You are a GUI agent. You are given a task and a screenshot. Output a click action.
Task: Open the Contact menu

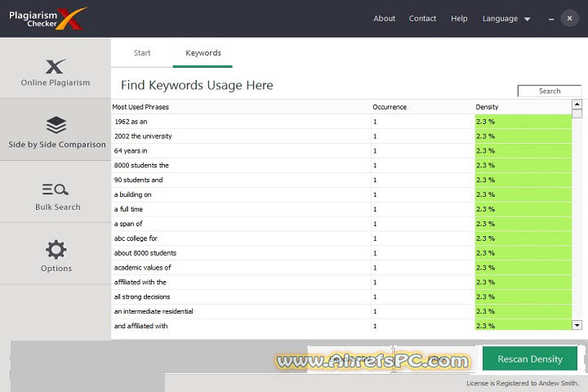[422, 19]
